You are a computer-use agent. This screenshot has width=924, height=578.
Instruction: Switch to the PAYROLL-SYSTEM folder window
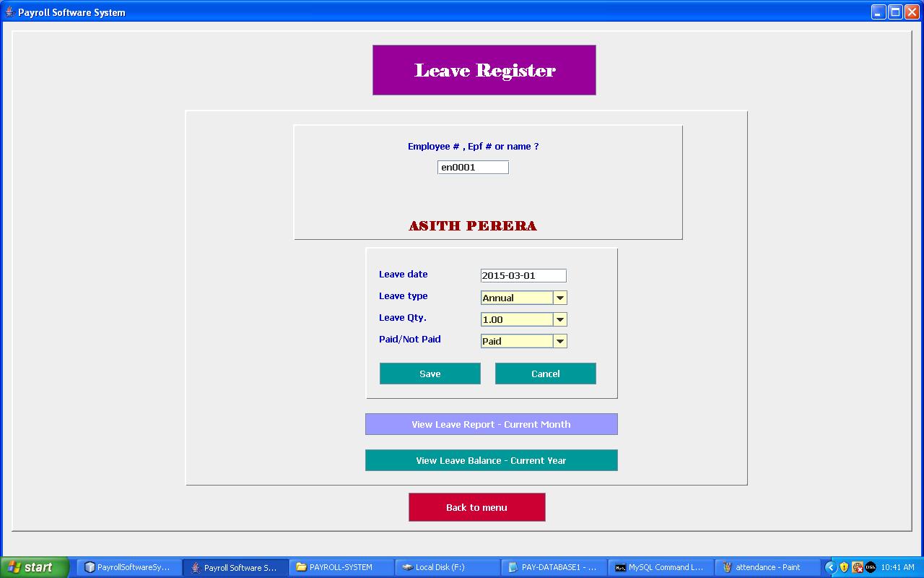[x=341, y=567]
